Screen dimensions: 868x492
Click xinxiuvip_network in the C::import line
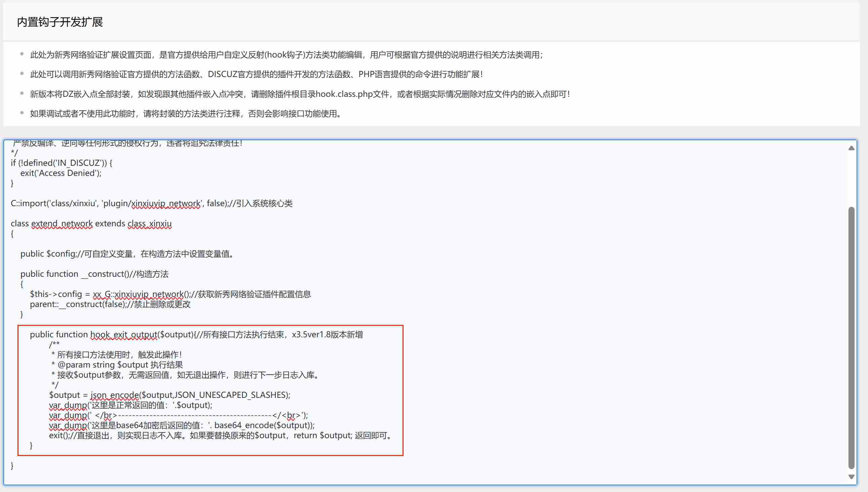165,203
